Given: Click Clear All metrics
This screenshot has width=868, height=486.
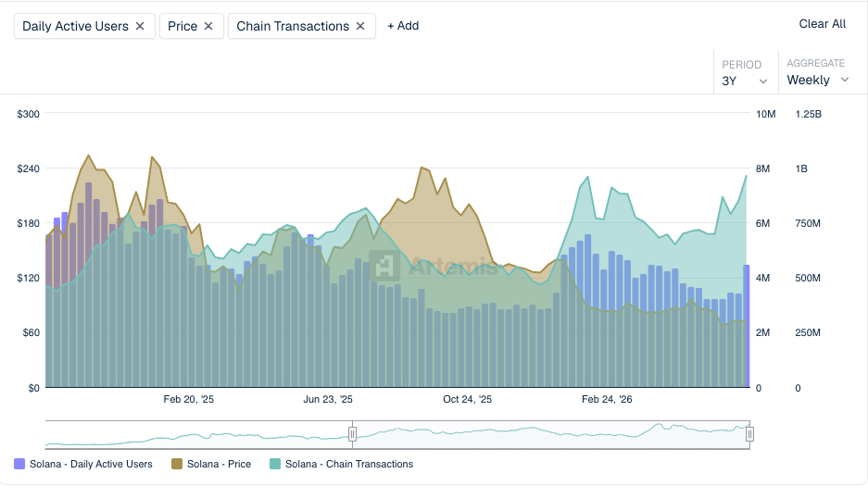Looking at the screenshot, I should coord(822,24).
